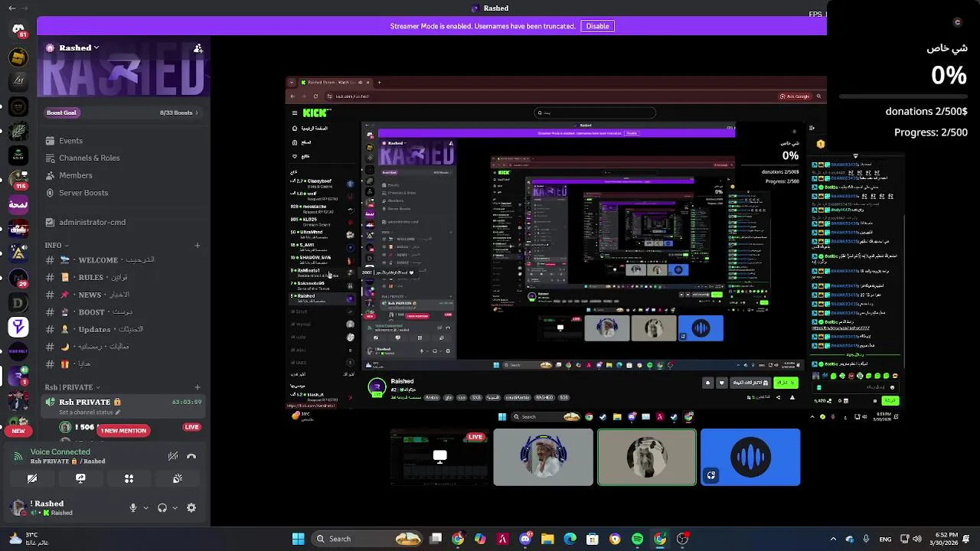Click the 1 NEW MENTION pill

[123, 431]
